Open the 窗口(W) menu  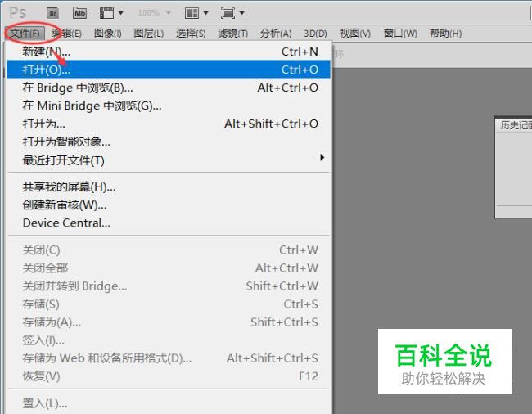click(x=400, y=34)
